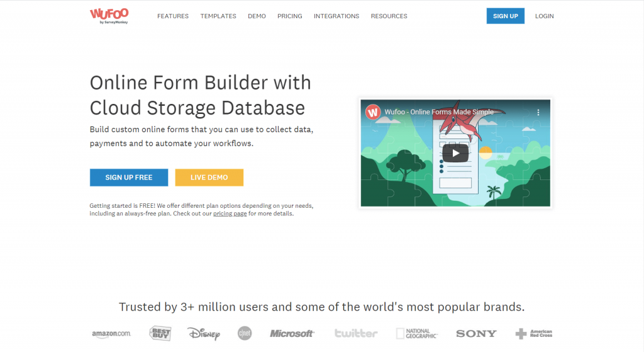Follow the pricing page link
Image resolution: width=644 pixels, height=352 pixels.
230,213
